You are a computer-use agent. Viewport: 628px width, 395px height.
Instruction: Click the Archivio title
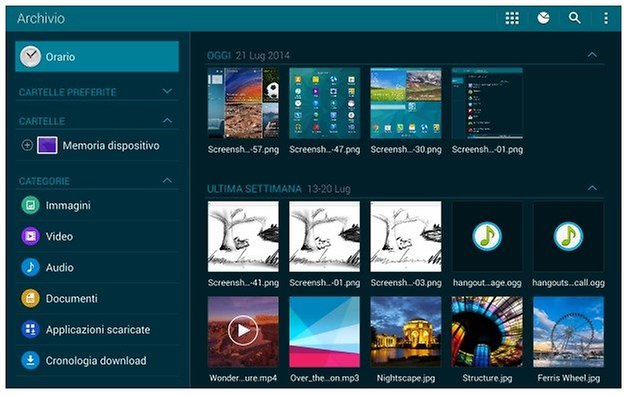(x=41, y=18)
